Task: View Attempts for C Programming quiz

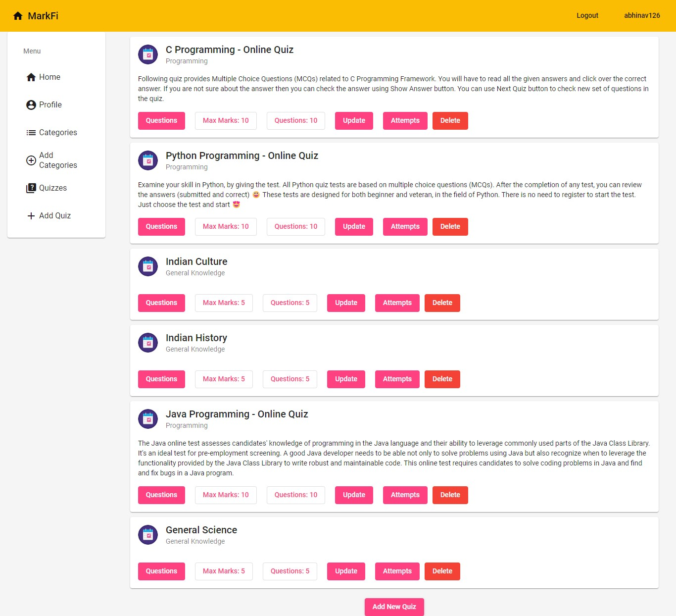Action: [405, 121]
